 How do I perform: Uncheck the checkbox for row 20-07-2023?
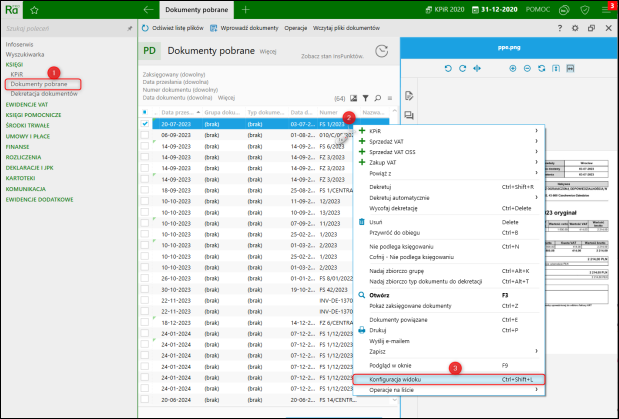click(x=145, y=124)
